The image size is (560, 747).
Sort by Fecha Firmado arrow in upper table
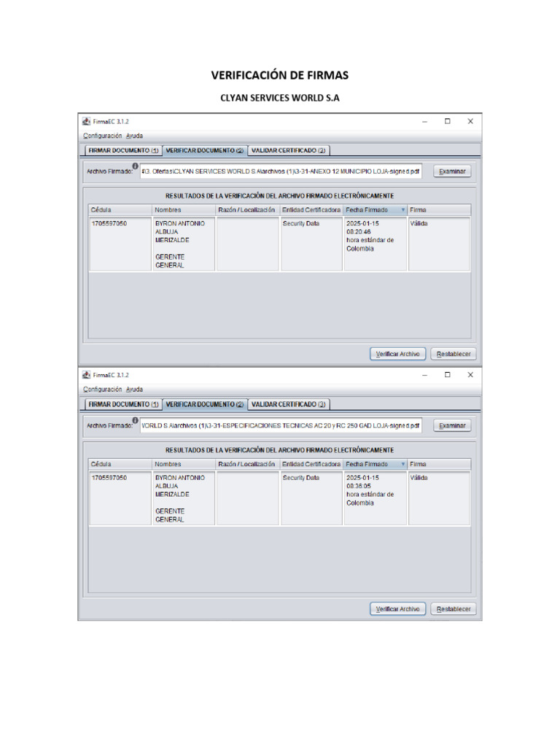coord(402,210)
